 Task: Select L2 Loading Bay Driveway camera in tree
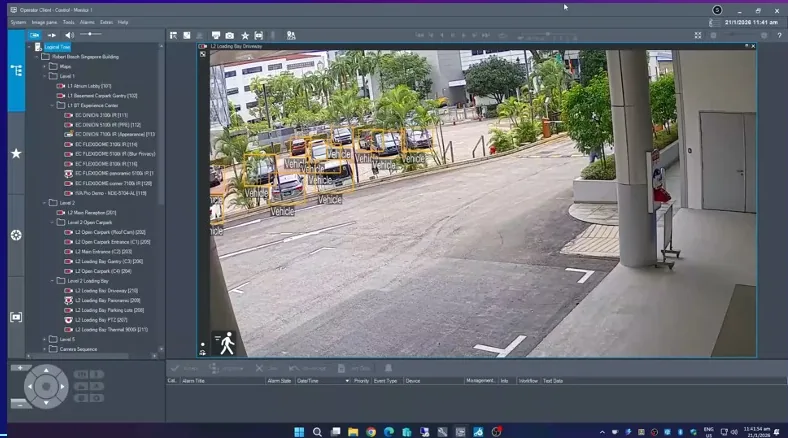[x=106, y=290]
